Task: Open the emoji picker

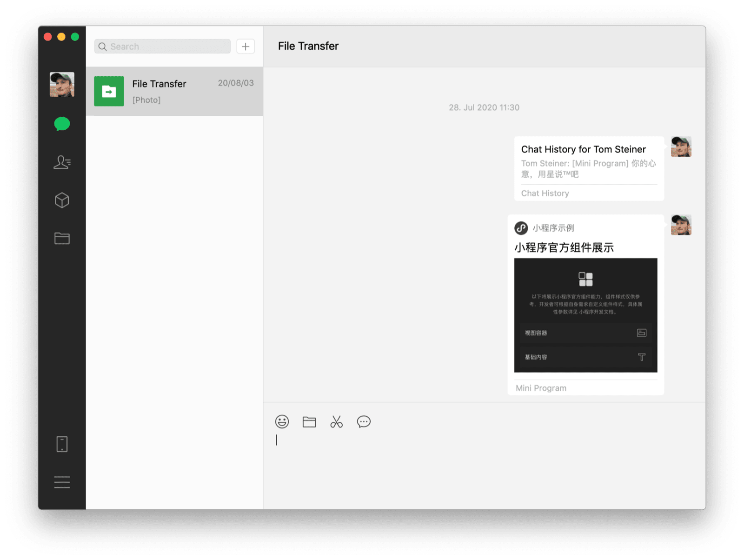Action: tap(282, 422)
